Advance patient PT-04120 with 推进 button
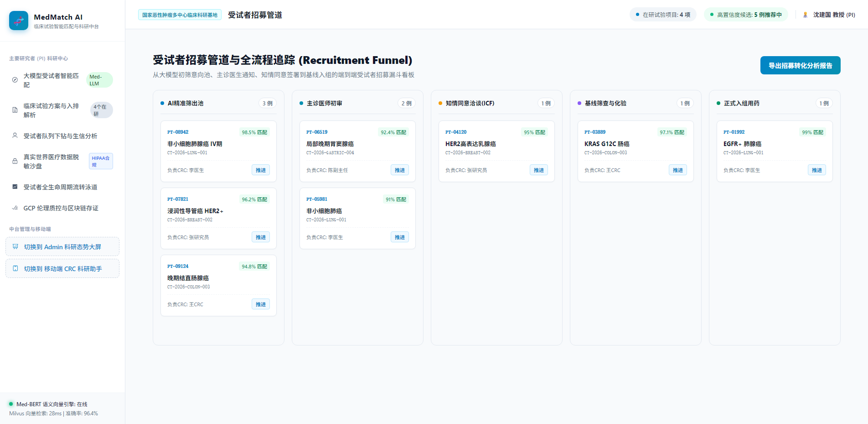 [x=539, y=170]
